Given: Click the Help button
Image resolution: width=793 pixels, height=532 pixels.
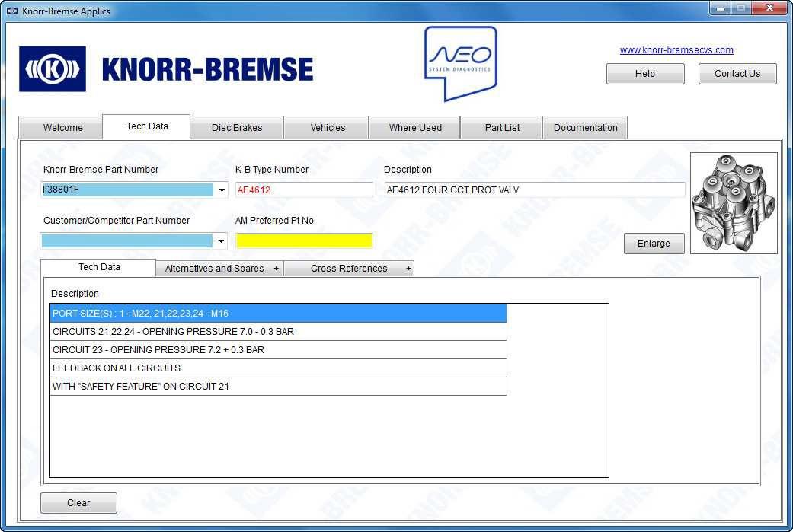Looking at the screenshot, I should pos(645,74).
